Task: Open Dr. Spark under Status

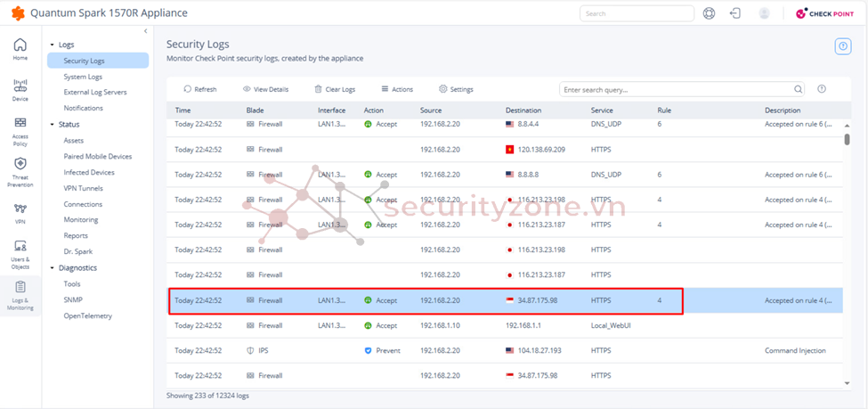Action: 78,251
